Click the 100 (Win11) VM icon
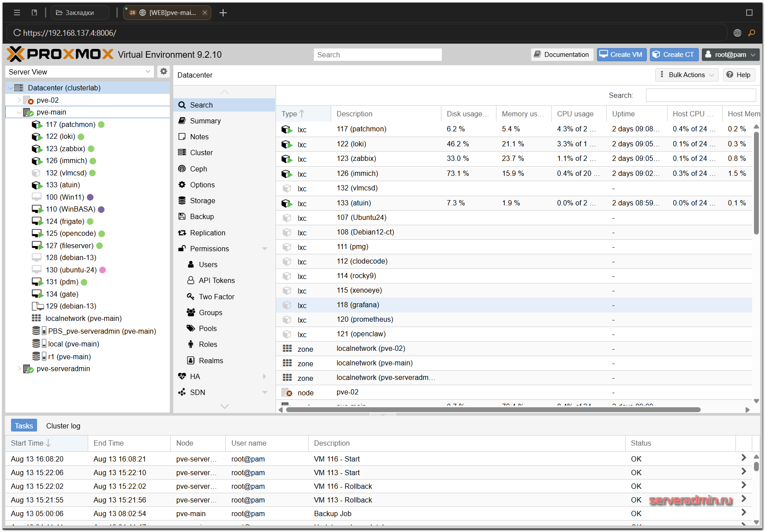The width and height of the screenshot is (765, 532). 37,197
